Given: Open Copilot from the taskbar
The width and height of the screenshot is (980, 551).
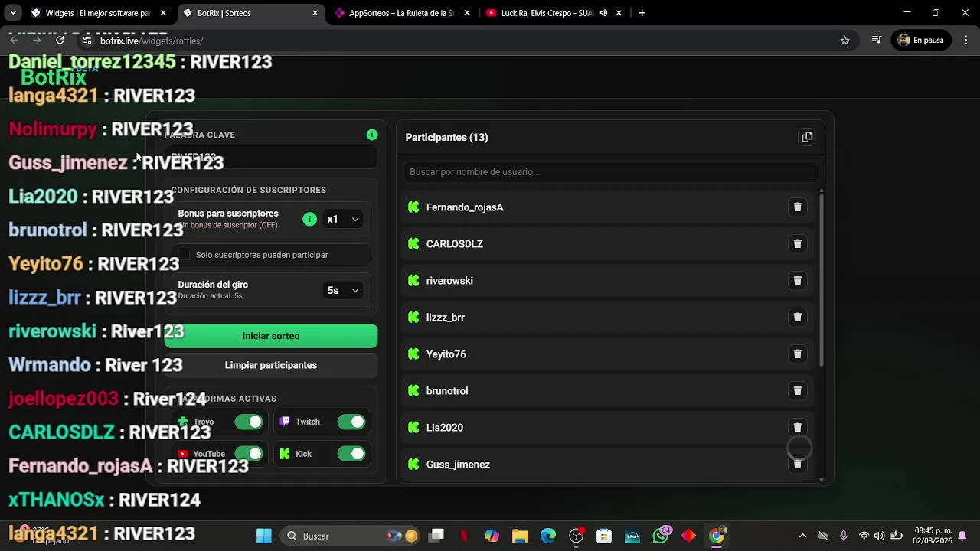Looking at the screenshot, I should point(492,536).
